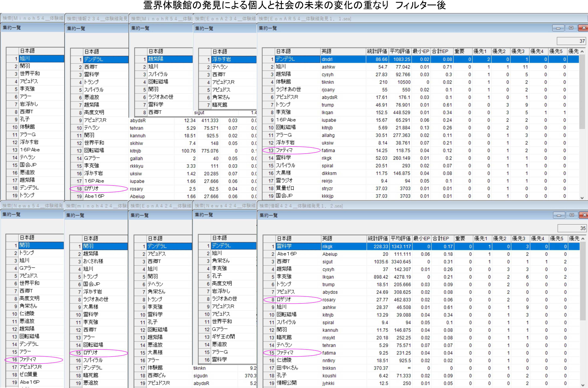Click the value '86.66' in the デンデラL row
This screenshot has height=388, width=588.
pyautogui.click(x=381, y=59)
